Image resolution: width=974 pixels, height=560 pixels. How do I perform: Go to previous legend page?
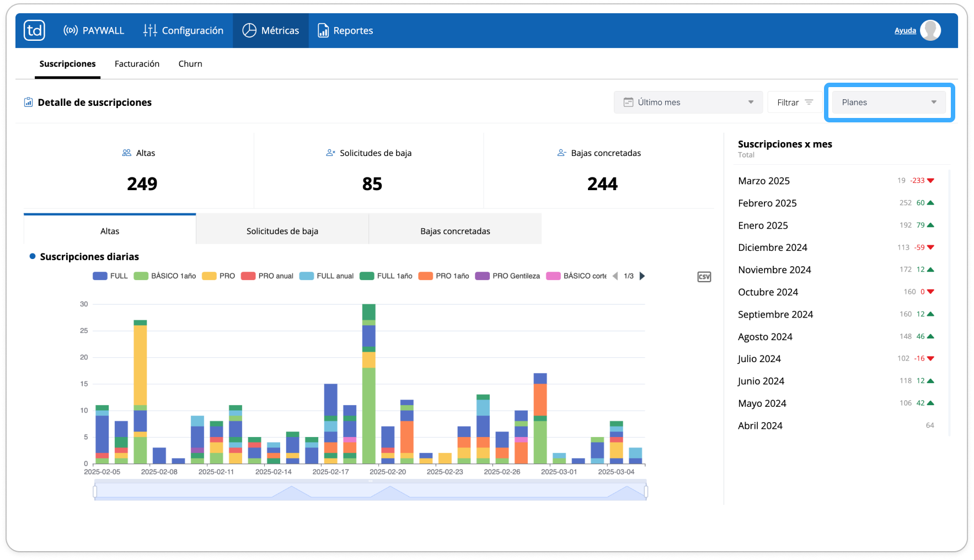(615, 276)
